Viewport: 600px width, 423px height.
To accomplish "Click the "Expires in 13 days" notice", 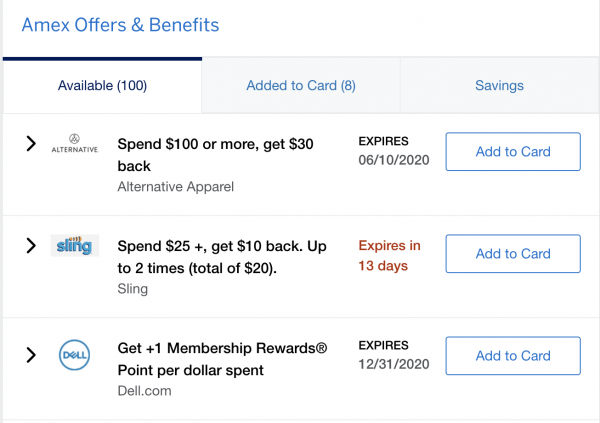I will 389,255.
